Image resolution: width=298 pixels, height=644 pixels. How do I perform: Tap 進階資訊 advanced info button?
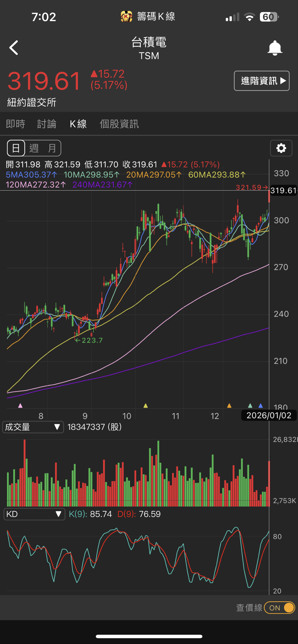click(x=262, y=81)
